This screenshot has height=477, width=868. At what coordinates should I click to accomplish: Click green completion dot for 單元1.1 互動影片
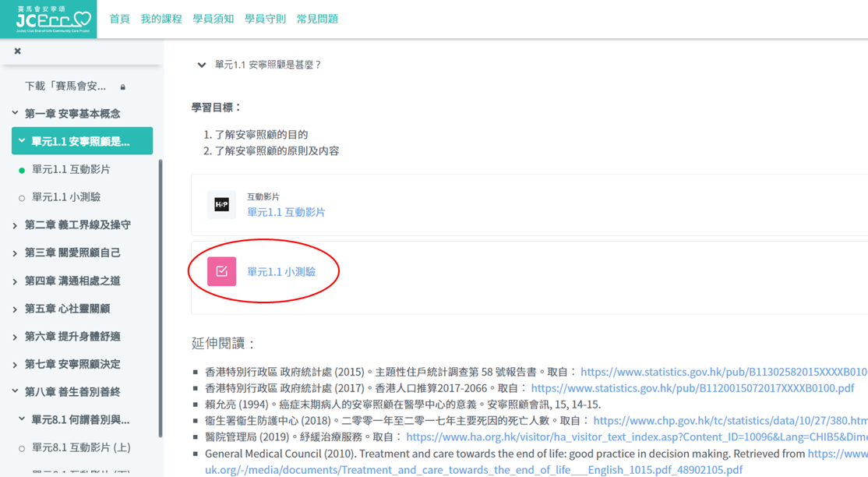pyautogui.click(x=22, y=170)
